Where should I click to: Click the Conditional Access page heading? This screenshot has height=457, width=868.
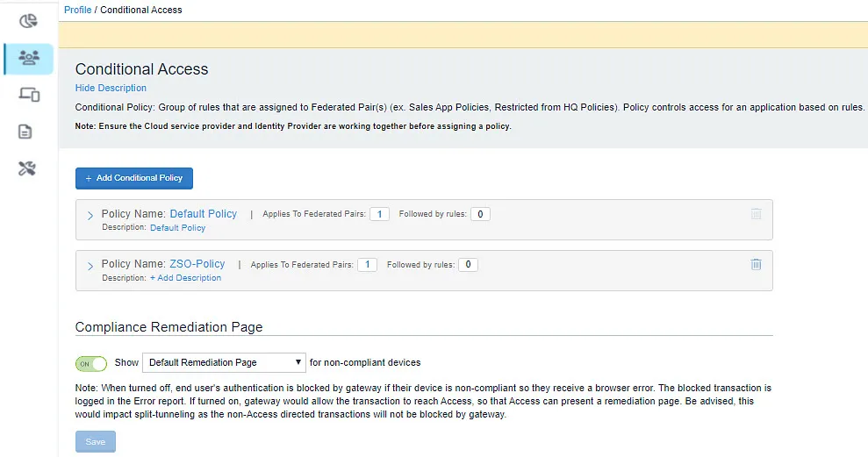[141, 69]
